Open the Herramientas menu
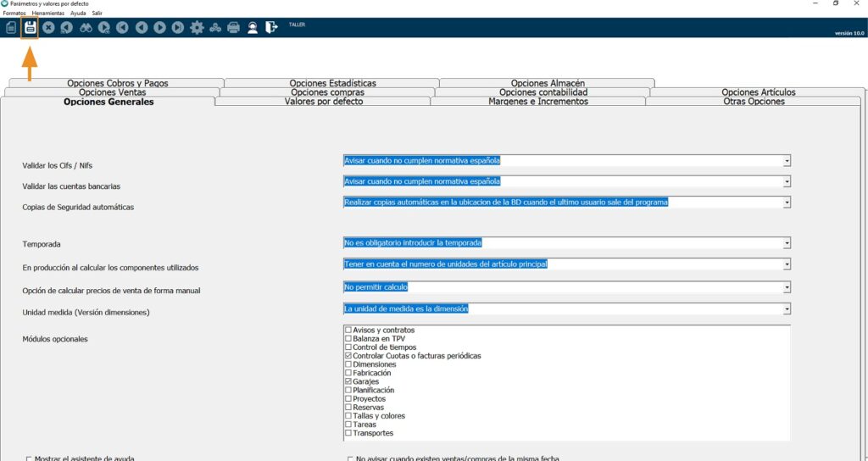The image size is (868, 461). point(47,13)
